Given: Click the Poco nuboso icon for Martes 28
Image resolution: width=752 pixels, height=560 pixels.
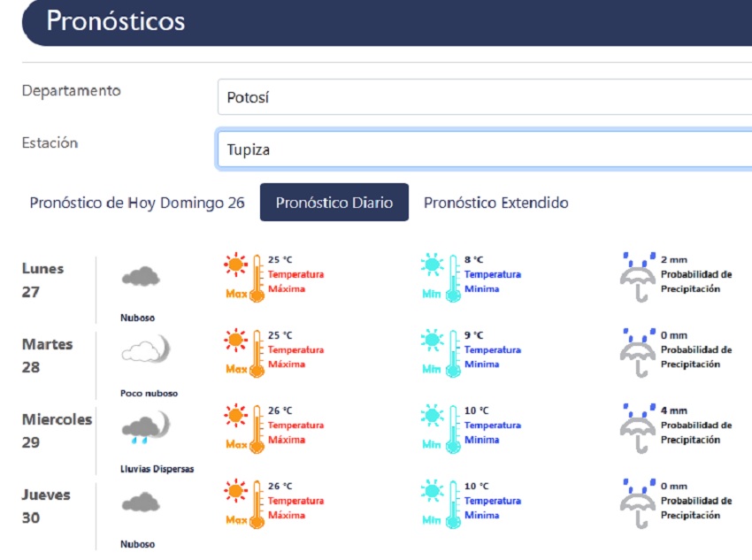Looking at the screenshot, I should pos(144,352).
